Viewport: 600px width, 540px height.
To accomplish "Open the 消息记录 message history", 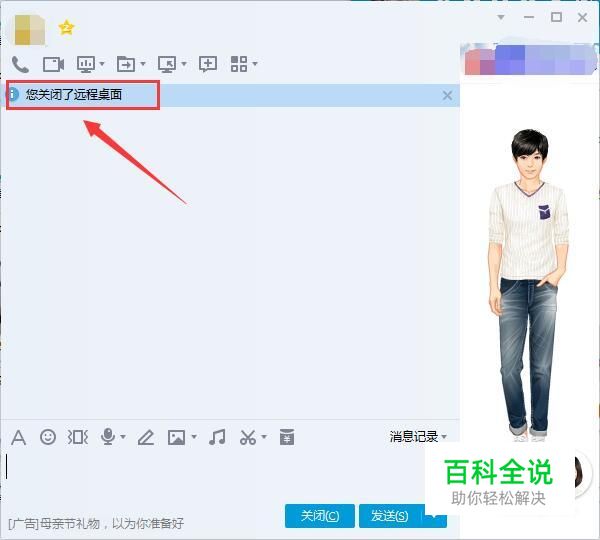I will (x=414, y=436).
